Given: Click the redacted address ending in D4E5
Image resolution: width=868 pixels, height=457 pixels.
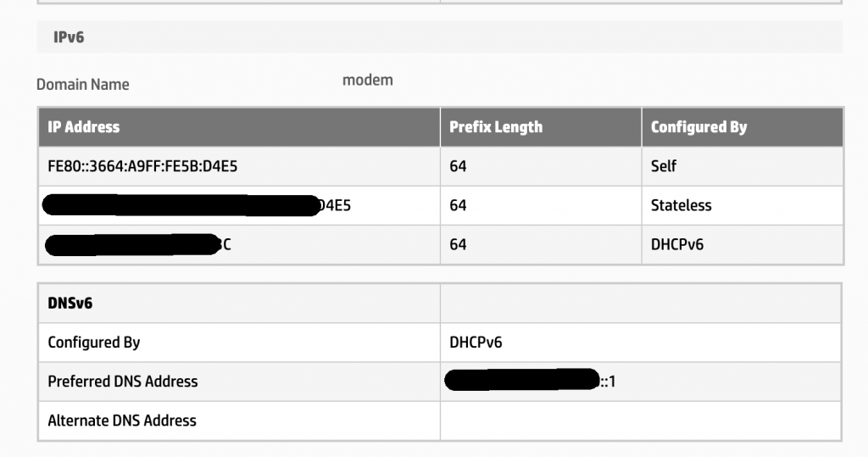Looking at the screenshot, I should 197,205.
